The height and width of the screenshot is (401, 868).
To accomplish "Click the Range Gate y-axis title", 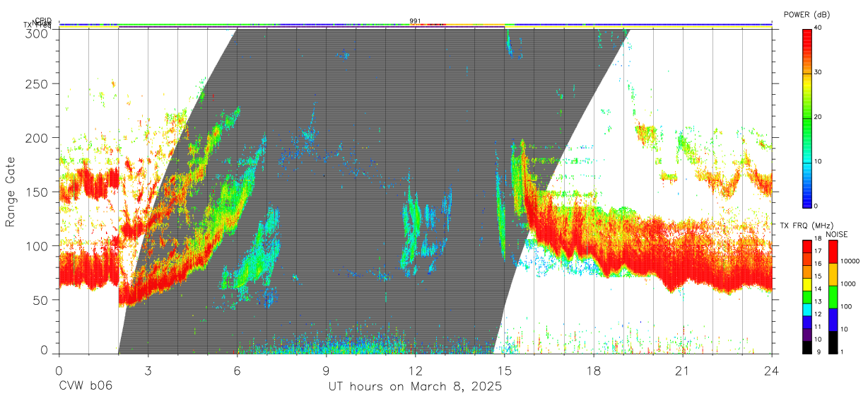I will pyautogui.click(x=11, y=192).
